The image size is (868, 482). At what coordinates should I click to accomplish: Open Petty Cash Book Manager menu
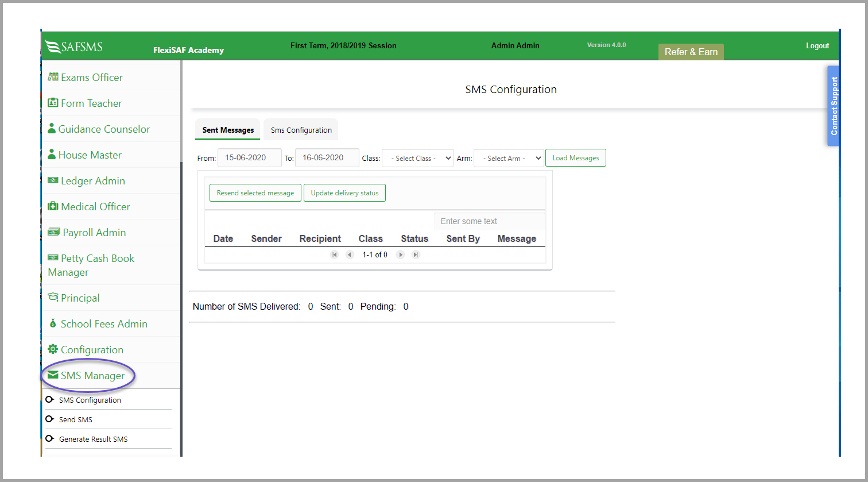[x=91, y=265]
